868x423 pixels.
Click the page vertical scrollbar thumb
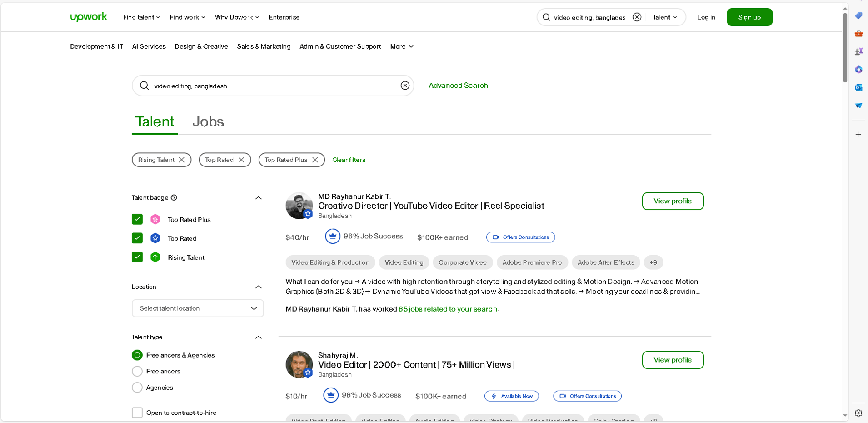coord(845,48)
